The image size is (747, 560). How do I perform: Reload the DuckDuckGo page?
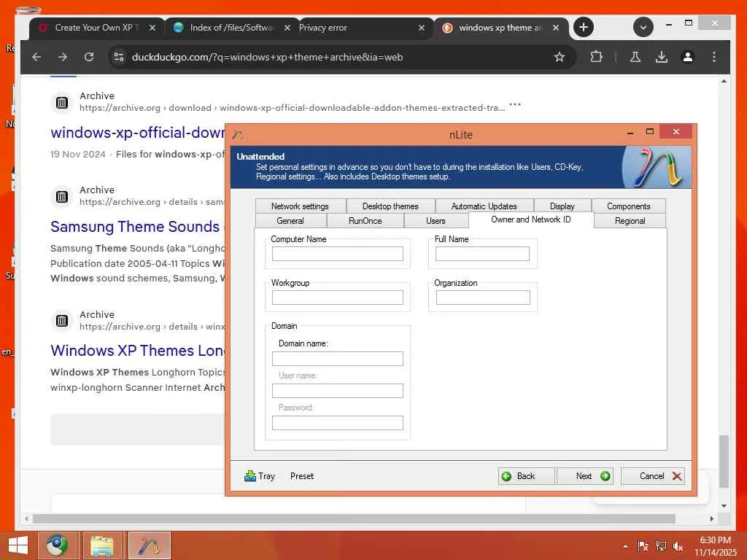pyautogui.click(x=89, y=57)
